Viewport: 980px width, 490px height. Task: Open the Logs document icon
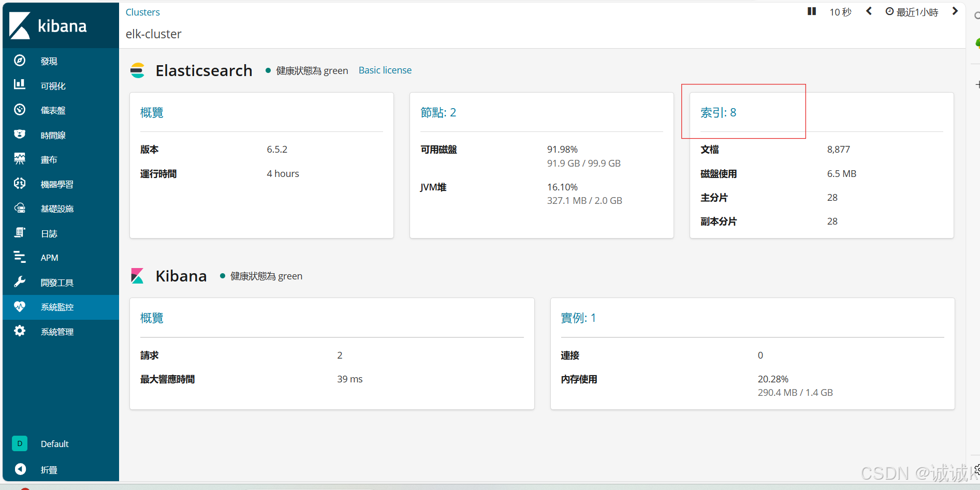[x=20, y=233]
